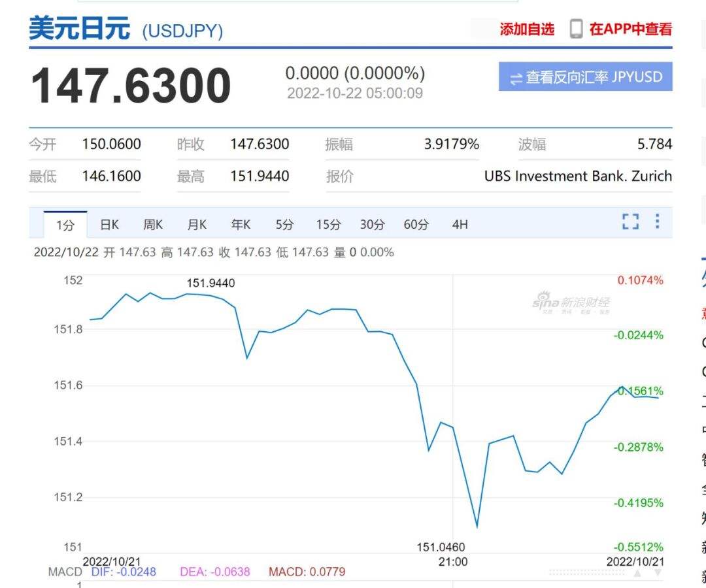Image resolution: width=706 pixels, height=588 pixels.
Task: Choose the 30分 interval tab
Action: (x=372, y=225)
